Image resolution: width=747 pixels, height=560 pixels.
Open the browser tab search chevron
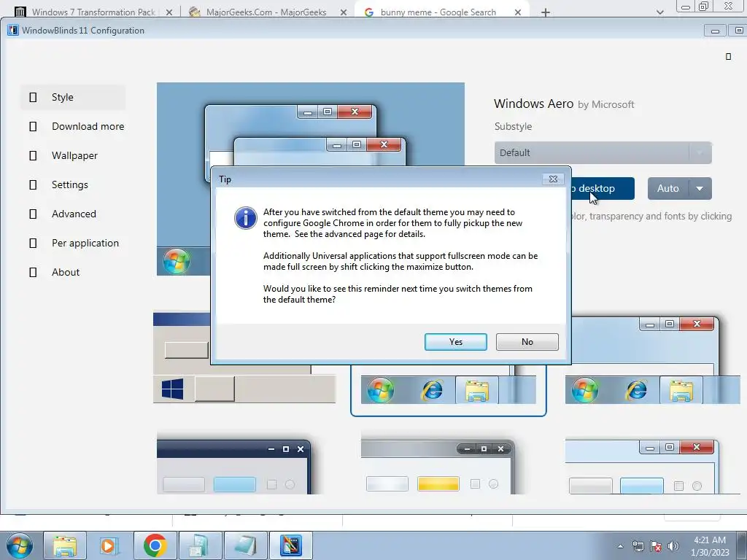tap(659, 12)
